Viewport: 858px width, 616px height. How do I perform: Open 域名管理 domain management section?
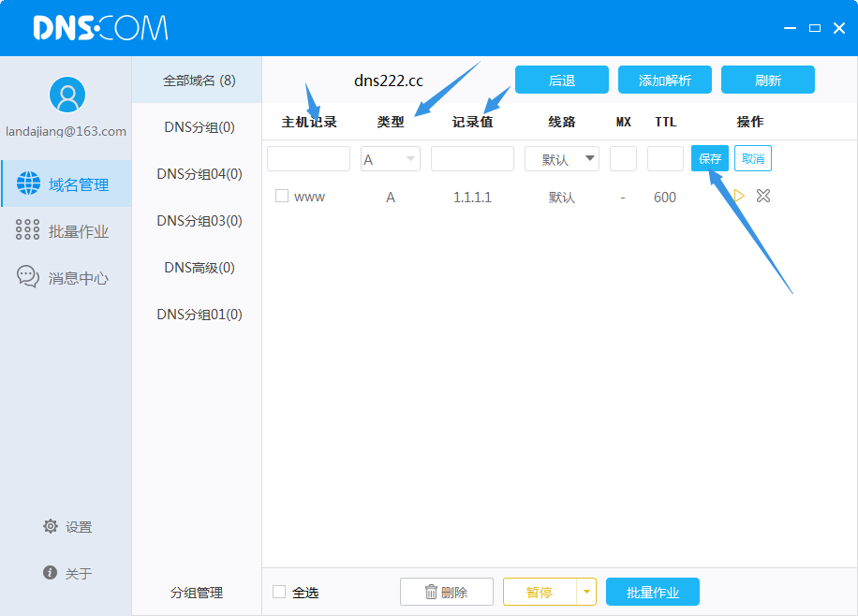pos(66,184)
